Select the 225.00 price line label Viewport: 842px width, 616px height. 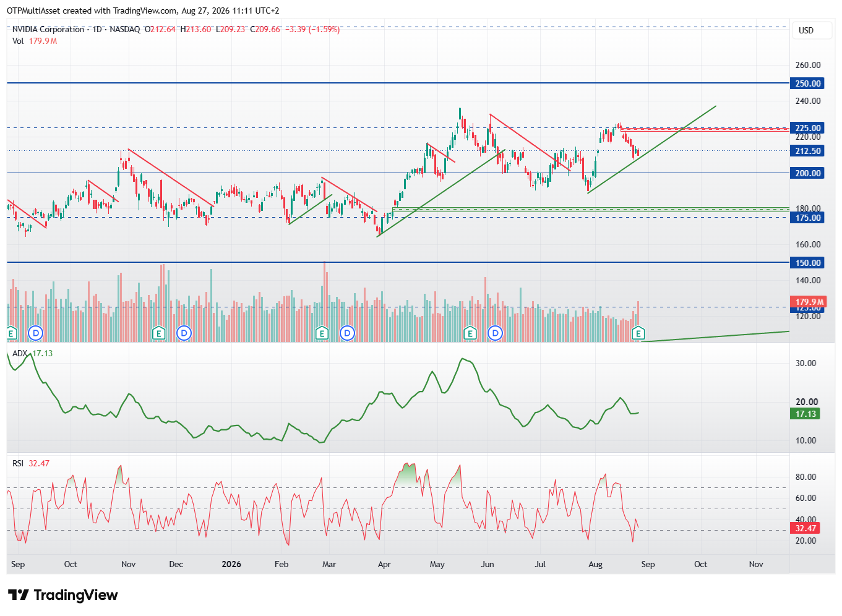click(807, 128)
